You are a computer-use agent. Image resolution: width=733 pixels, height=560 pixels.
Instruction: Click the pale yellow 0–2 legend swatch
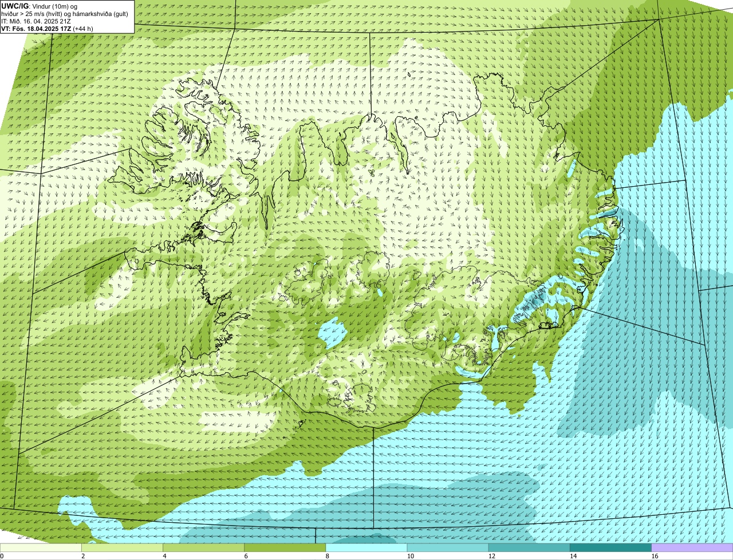point(41,548)
